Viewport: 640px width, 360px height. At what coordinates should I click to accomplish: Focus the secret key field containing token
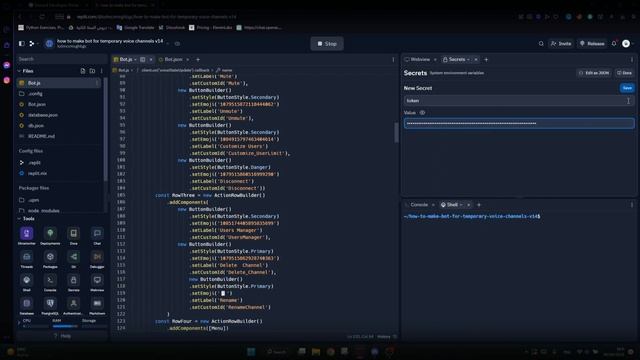coord(519,101)
